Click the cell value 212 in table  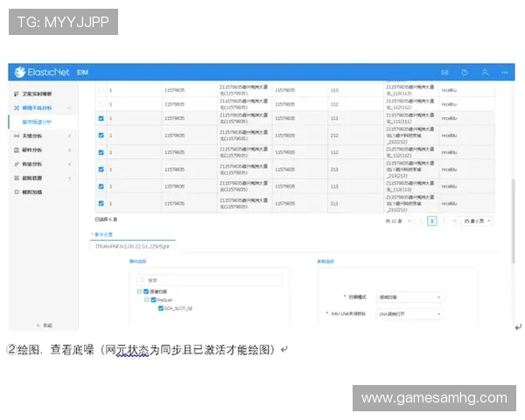tap(334, 136)
